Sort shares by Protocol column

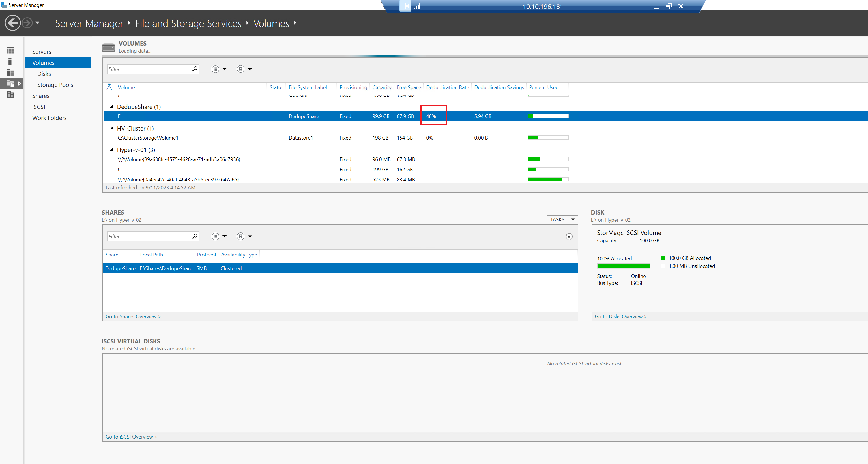[206, 255]
